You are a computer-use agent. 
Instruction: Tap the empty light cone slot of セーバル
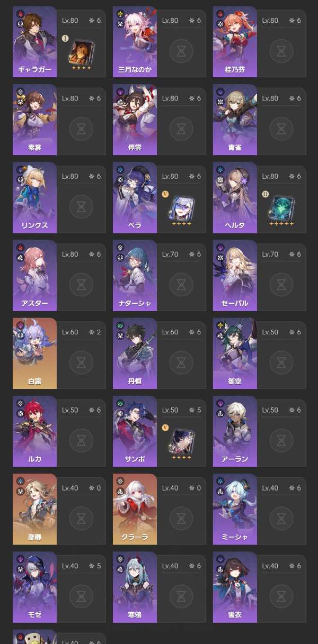point(281,285)
